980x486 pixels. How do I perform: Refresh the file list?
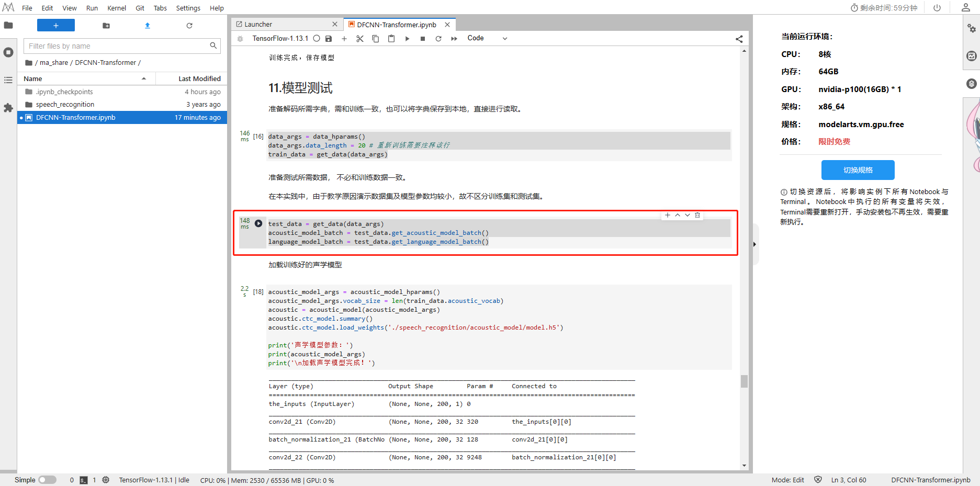(x=189, y=25)
